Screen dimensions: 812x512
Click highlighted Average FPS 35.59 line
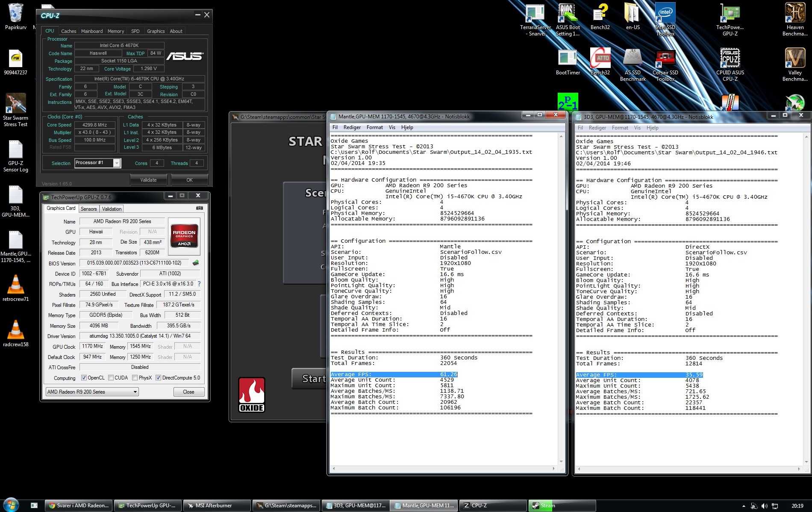639,375
